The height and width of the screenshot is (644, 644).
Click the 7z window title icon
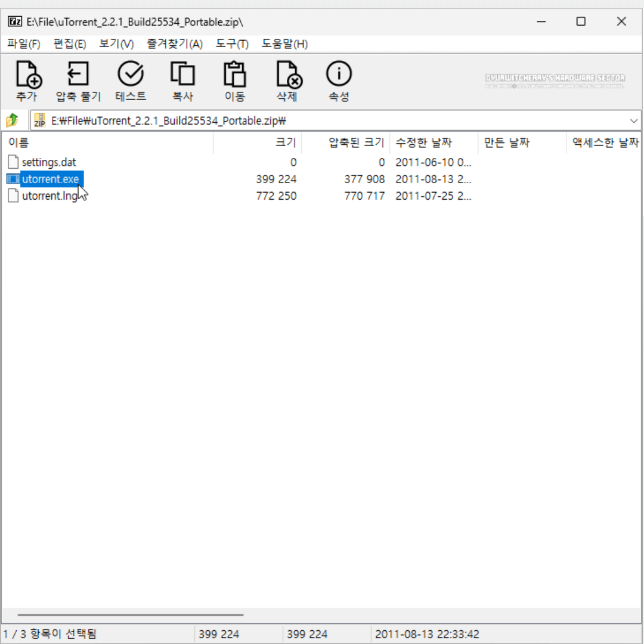click(15, 21)
